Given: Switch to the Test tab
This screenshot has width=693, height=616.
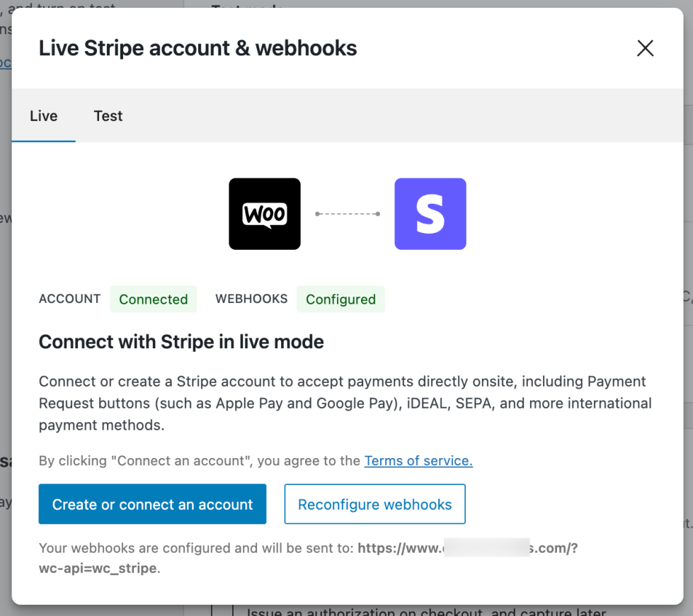Looking at the screenshot, I should click(108, 116).
